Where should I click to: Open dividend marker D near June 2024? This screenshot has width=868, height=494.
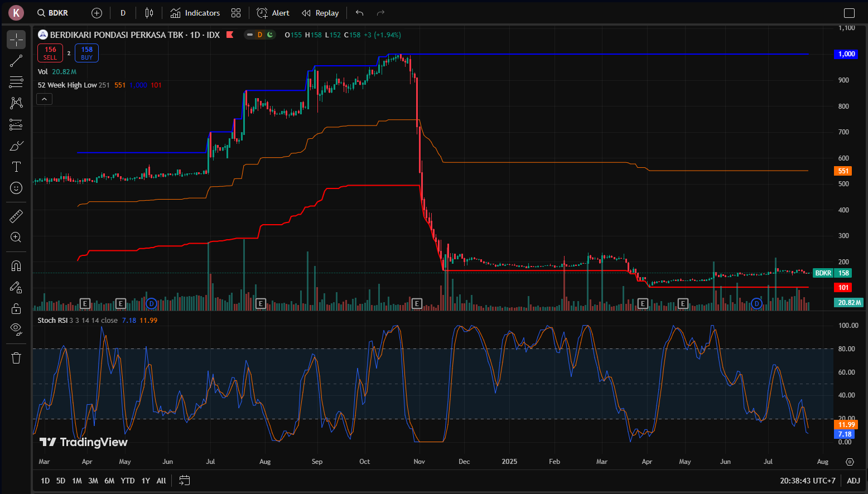(x=151, y=303)
